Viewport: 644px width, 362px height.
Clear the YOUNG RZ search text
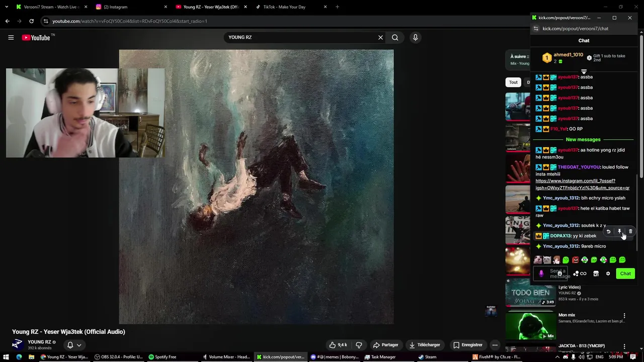coord(380,37)
